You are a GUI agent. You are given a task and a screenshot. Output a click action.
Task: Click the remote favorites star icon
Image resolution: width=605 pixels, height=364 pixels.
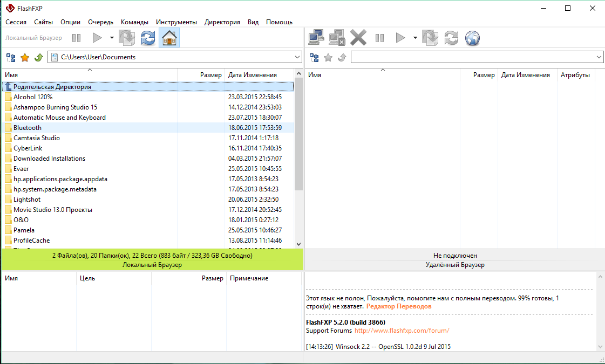[328, 58]
